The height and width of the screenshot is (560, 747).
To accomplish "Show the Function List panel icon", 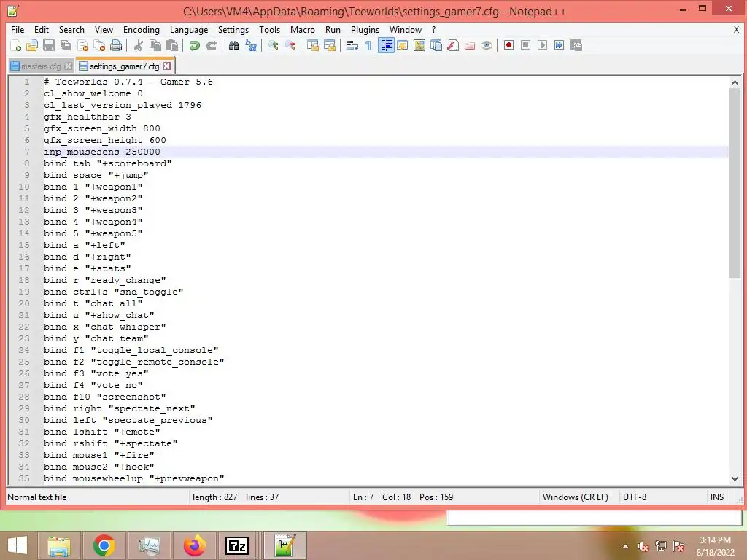I will point(453,45).
